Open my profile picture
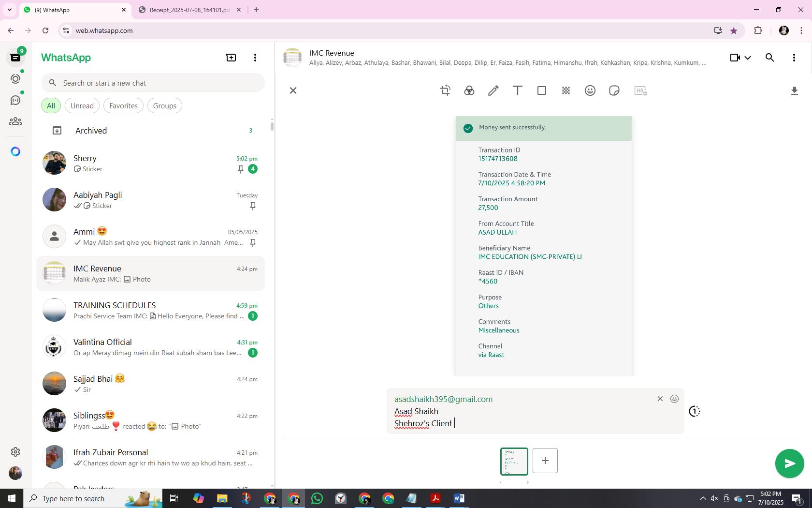812x508 pixels. click(15, 473)
